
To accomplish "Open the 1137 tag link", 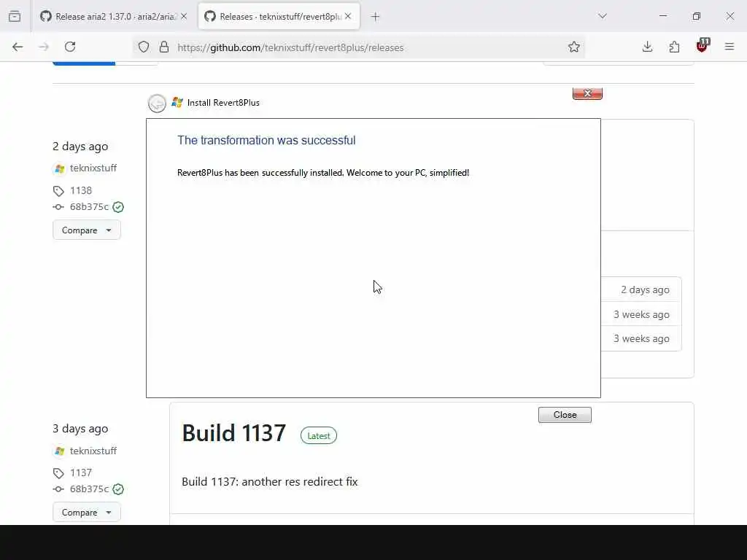I will point(81,472).
